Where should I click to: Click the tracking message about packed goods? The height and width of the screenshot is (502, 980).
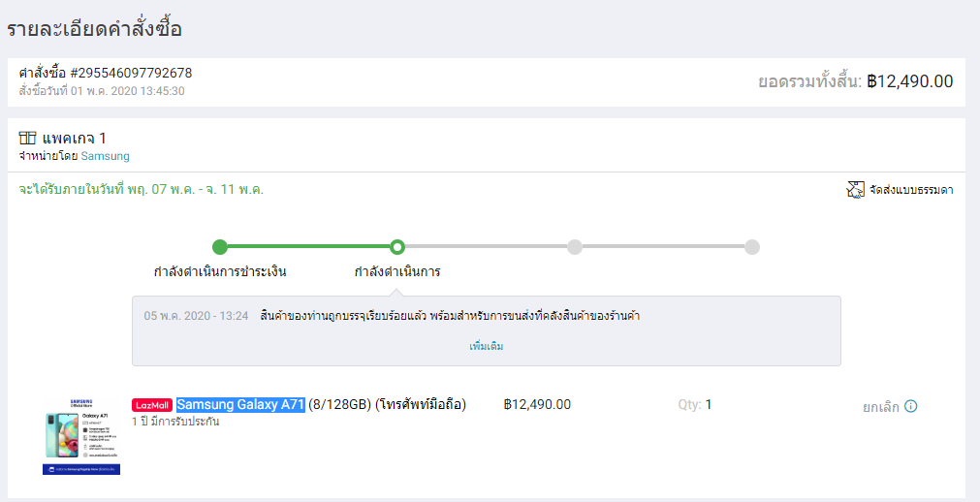tap(450, 316)
